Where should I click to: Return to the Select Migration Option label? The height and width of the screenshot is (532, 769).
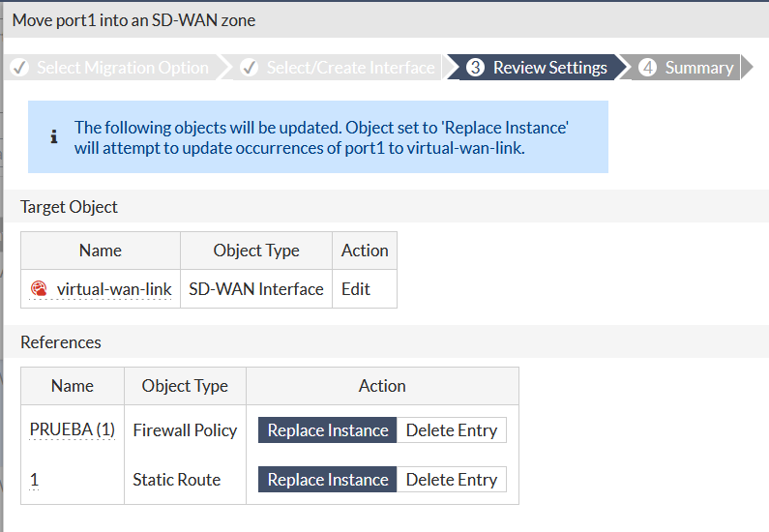pos(123,68)
